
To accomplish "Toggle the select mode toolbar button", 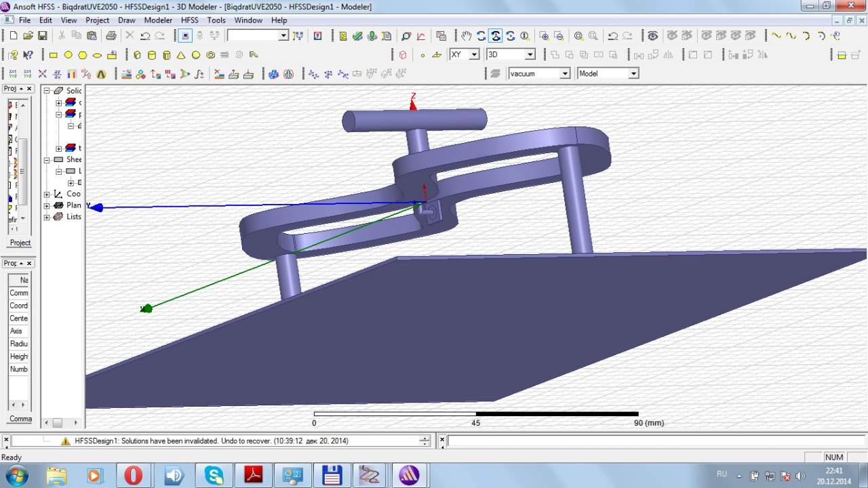I will coord(184,36).
